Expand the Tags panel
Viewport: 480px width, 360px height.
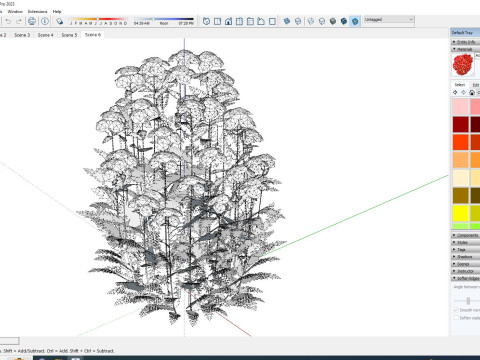coord(466,249)
